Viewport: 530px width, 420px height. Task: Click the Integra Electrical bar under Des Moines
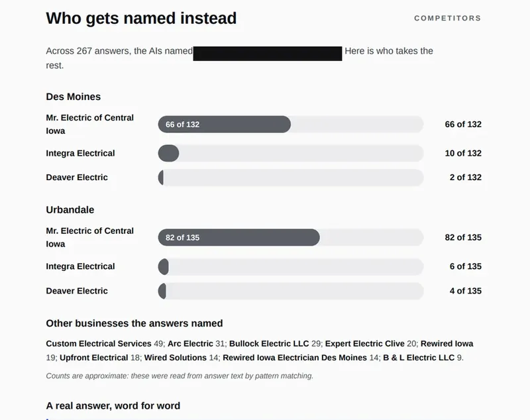tap(291, 154)
